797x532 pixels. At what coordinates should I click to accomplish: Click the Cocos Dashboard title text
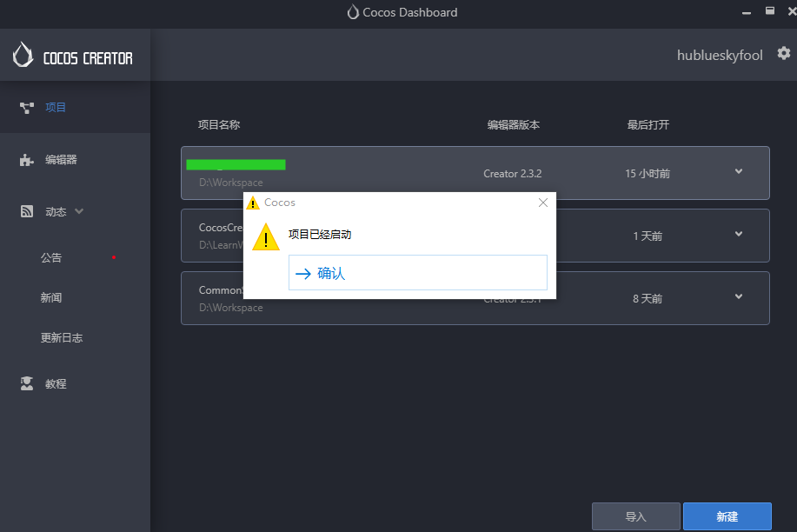point(409,12)
